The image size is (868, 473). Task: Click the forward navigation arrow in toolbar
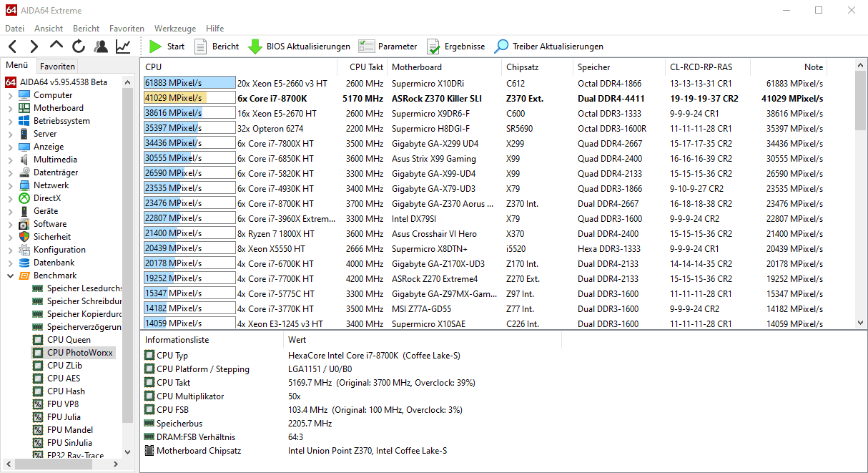click(34, 47)
